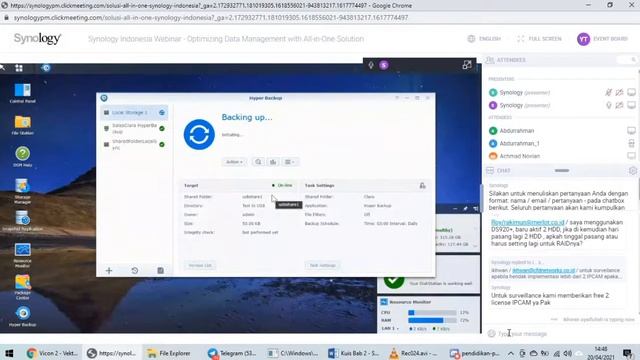Open Action dropdown in Hyper Backup
Viewport: 640px width, 360px height.
[234, 162]
